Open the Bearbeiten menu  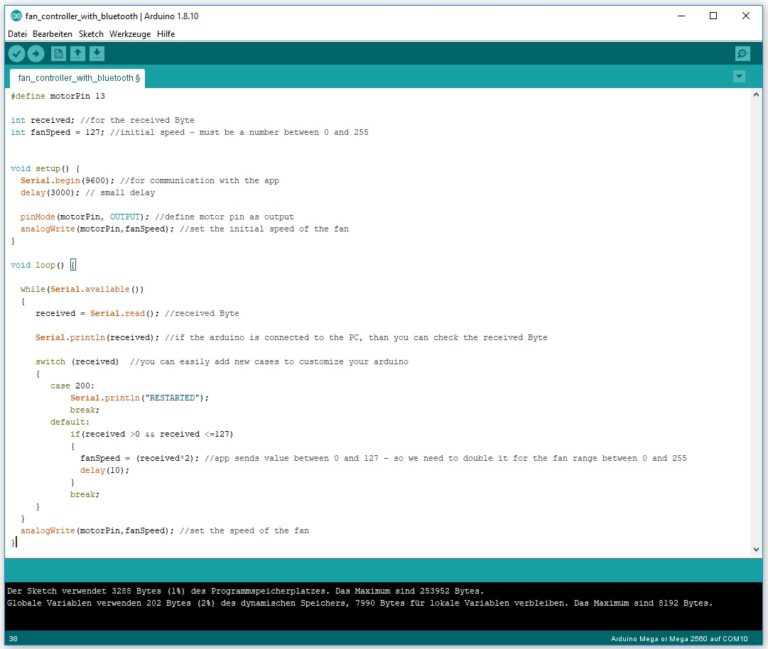coord(52,34)
